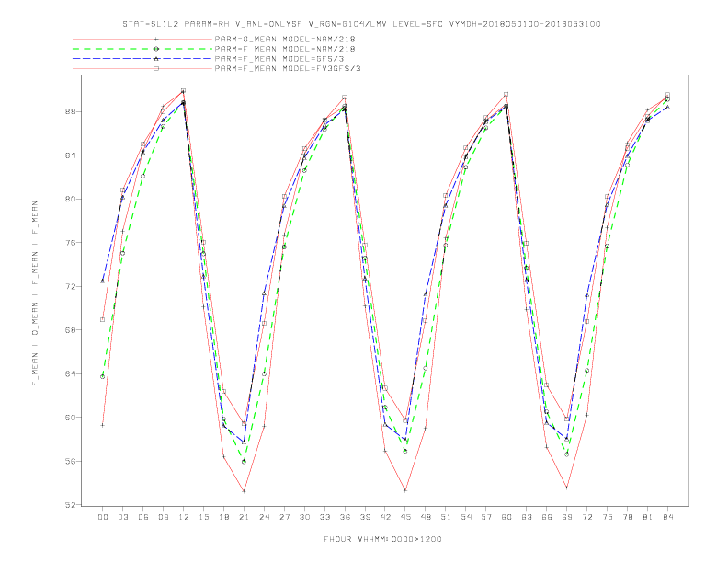
Task: Click x-axis forecast hour label 66
Action: pyautogui.click(x=547, y=517)
